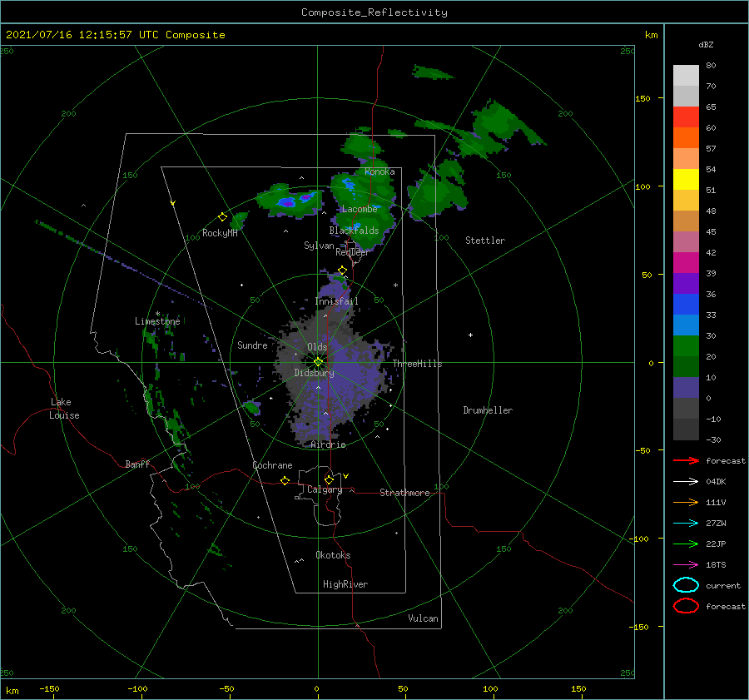Select the yellow diamond marker below Cochrane
This screenshot has height=700, width=749.
tap(285, 480)
